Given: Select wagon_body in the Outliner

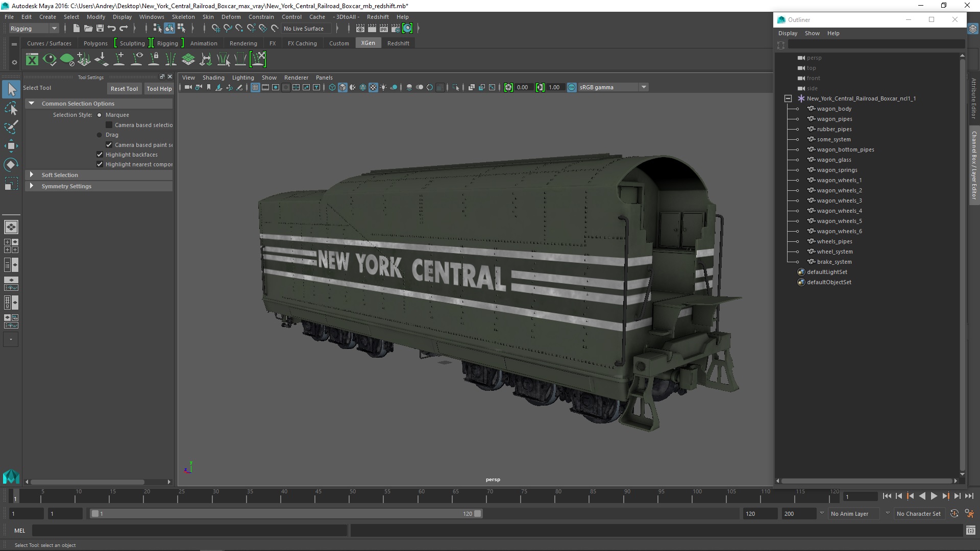Looking at the screenshot, I should point(834,109).
